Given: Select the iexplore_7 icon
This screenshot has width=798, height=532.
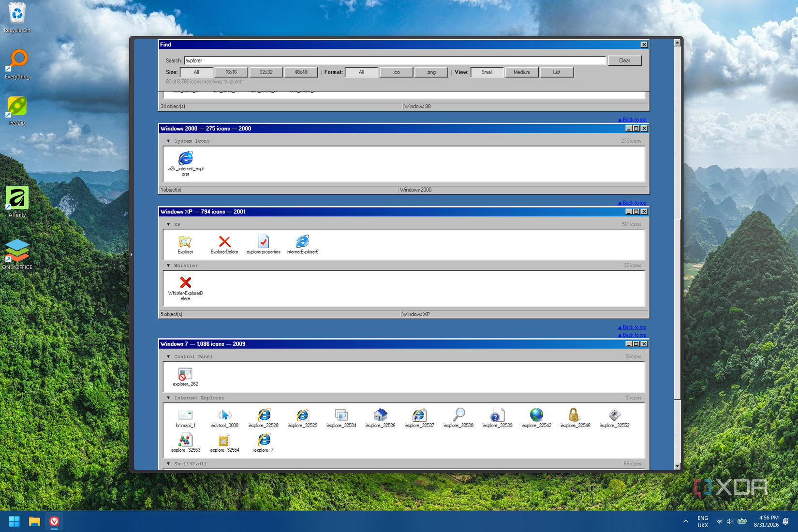Looking at the screenshot, I should [x=263, y=443].
